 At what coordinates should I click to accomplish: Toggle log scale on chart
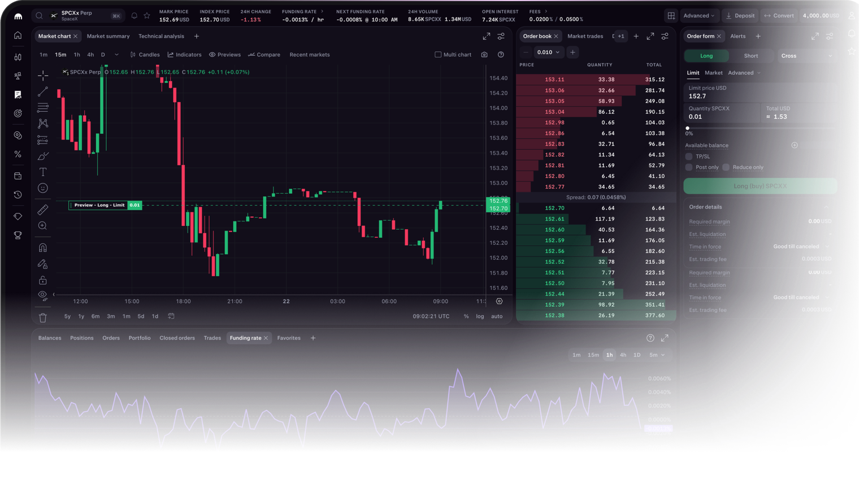pyautogui.click(x=480, y=316)
